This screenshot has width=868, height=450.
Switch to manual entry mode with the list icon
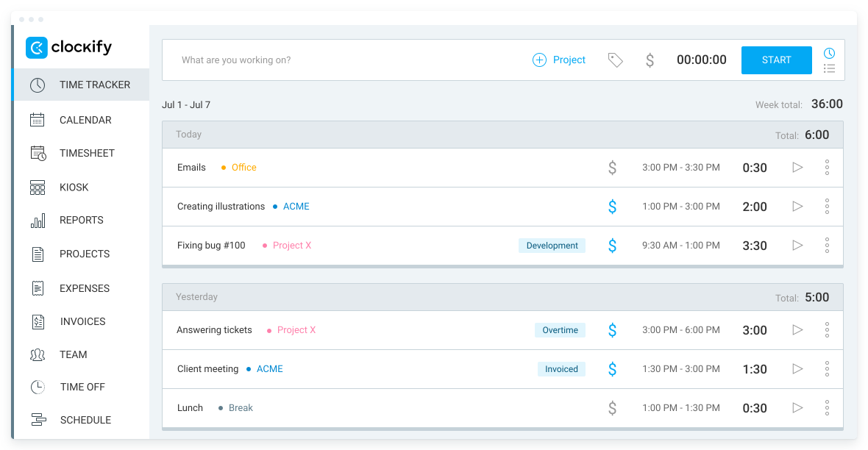click(829, 68)
